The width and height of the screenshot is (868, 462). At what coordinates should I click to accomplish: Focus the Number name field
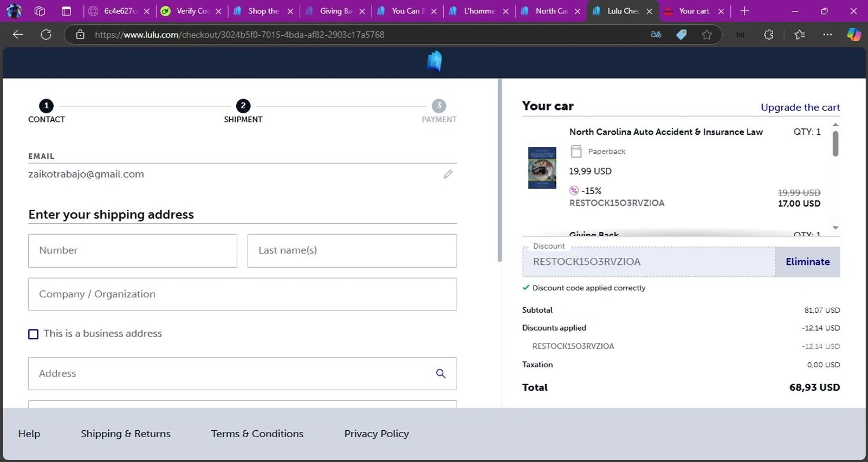133,250
